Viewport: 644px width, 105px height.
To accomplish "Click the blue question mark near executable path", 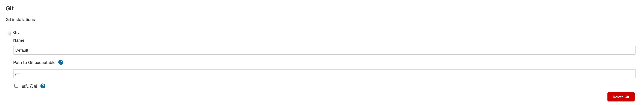I will pyautogui.click(x=60, y=62).
